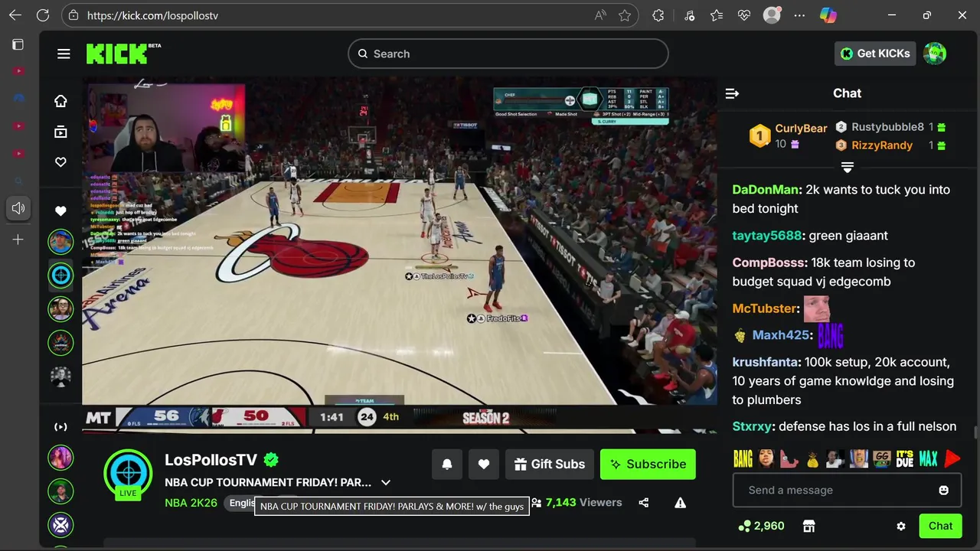This screenshot has width=980, height=551.
Task: Click the Get KICKs button
Action: click(875, 54)
